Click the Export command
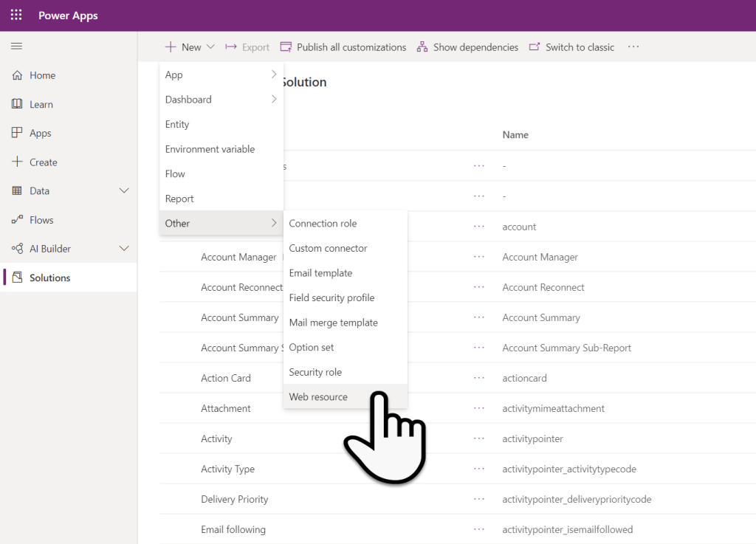The width and height of the screenshot is (756, 544). point(253,47)
